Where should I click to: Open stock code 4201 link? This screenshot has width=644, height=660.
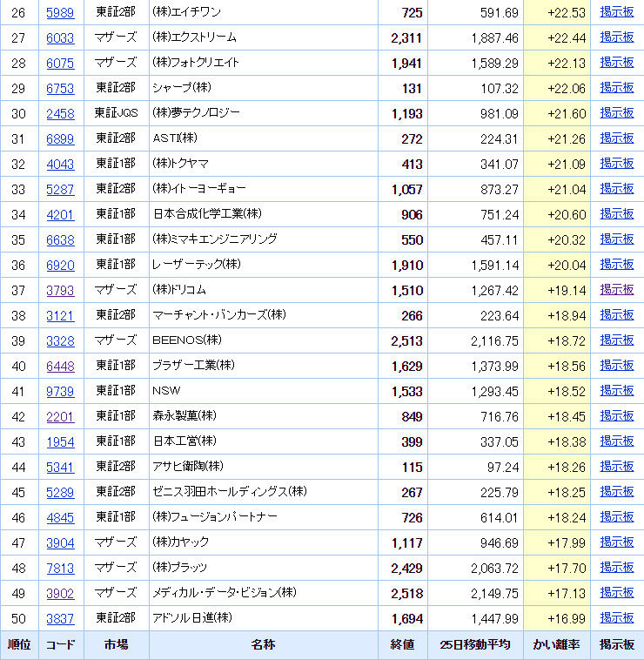click(x=60, y=215)
